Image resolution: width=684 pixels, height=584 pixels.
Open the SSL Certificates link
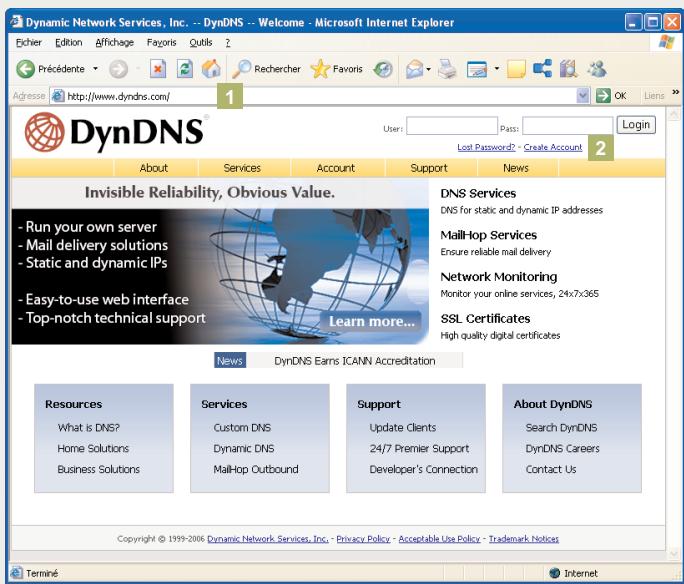(x=485, y=319)
